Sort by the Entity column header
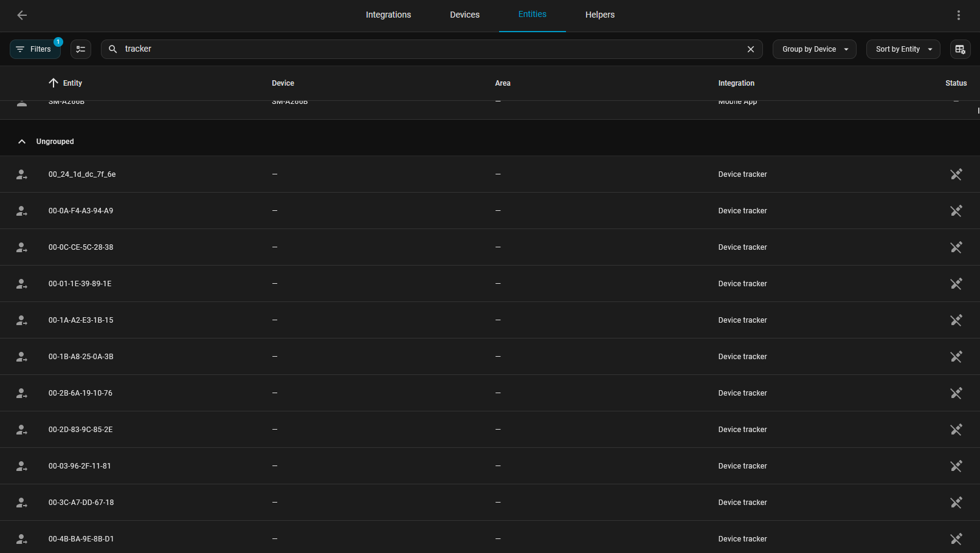The width and height of the screenshot is (980, 553). coord(72,83)
